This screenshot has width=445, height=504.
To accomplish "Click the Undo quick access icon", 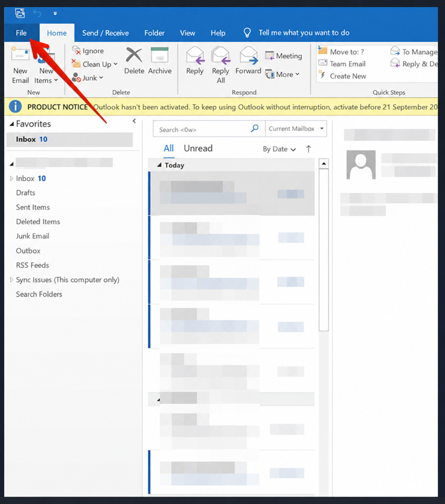I will click(37, 13).
